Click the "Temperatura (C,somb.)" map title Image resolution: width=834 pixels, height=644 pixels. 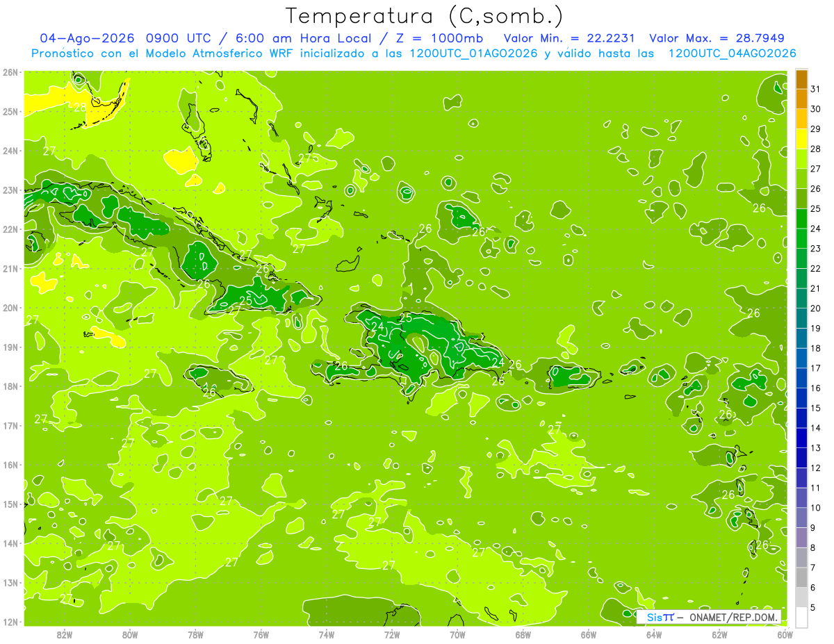coord(425,15)
